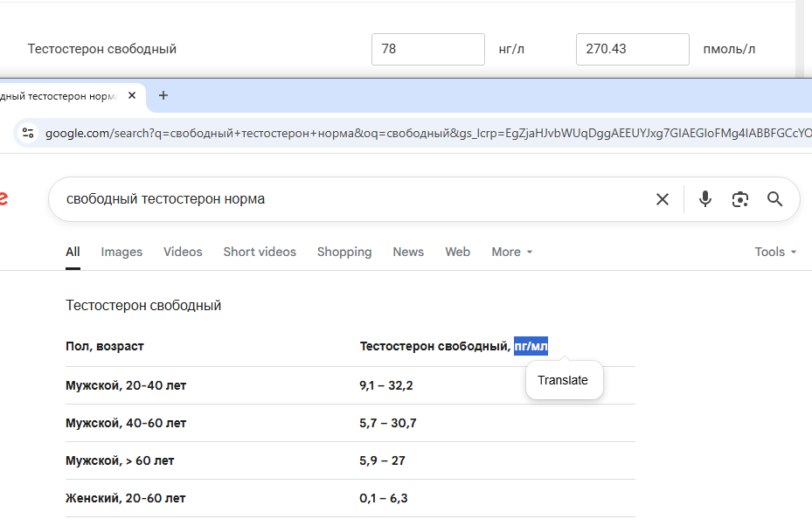The image size is (812, 526).
Task: Click the pmol/l value field showing 270.43
Action: coord(632,49)
